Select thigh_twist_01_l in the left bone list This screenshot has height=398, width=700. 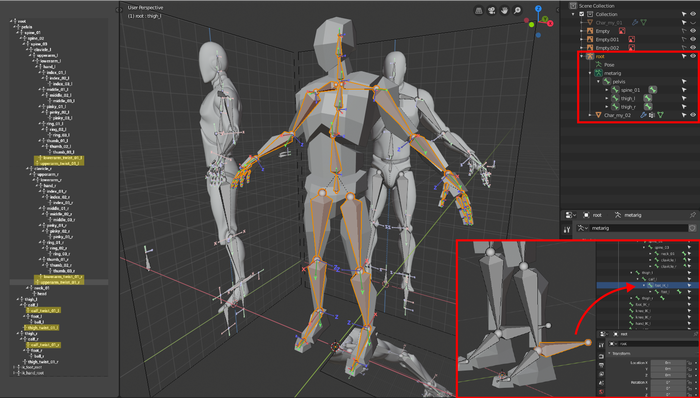coord(43,328)
